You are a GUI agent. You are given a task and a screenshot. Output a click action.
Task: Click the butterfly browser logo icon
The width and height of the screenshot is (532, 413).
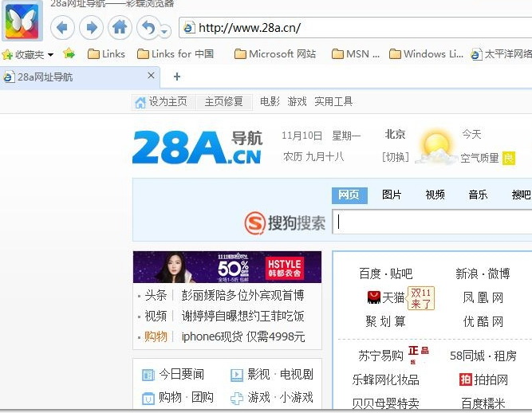22,21
